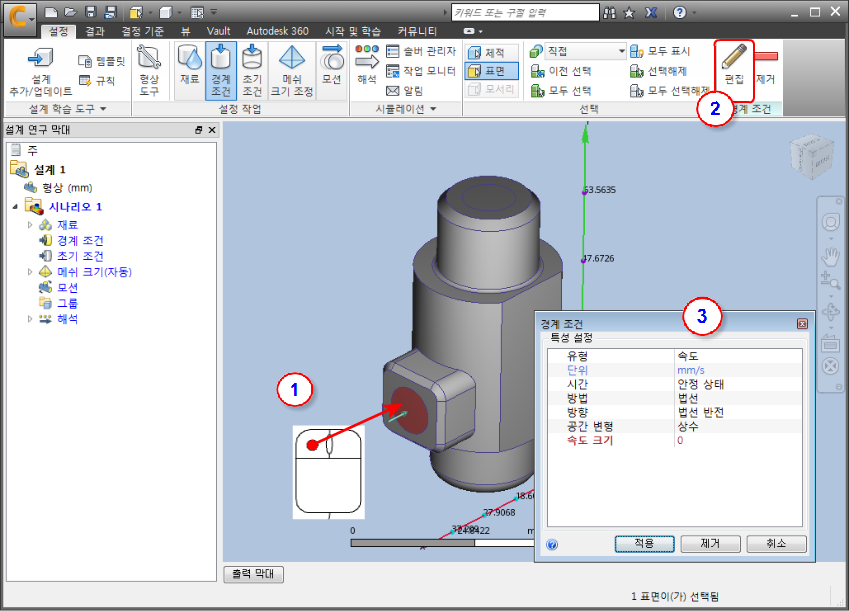Collapse the 시나리오 1 tree node
The image size is (849, 611).
coord(15,206)
